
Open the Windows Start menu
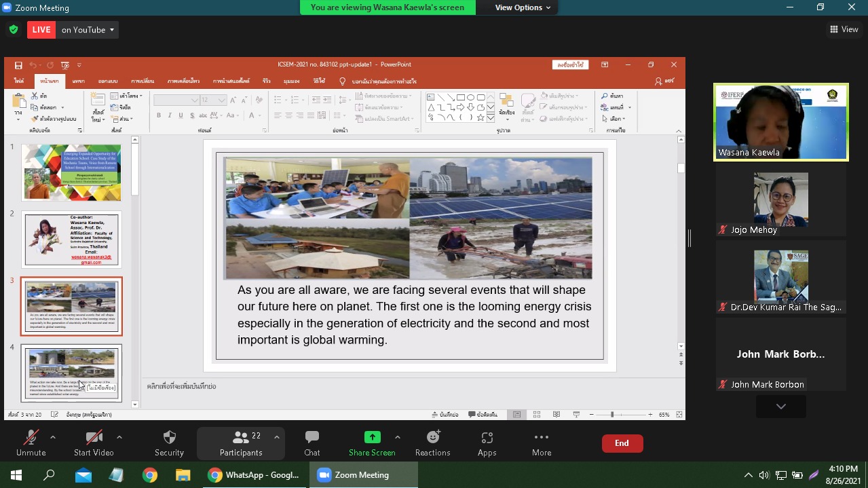coord(16,475)
